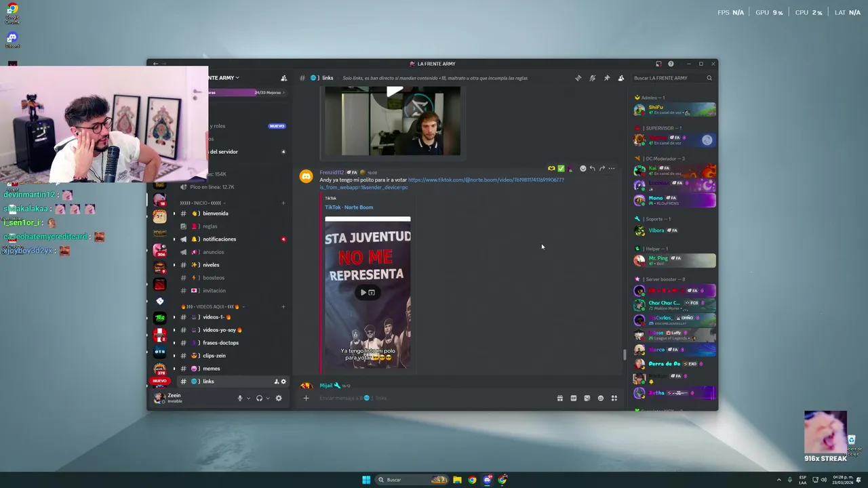Open the video thumbnail above Frenzid112's message
The width and height of the screenshot is (868, 488).
pyautogui.click(x=393, y=121)
